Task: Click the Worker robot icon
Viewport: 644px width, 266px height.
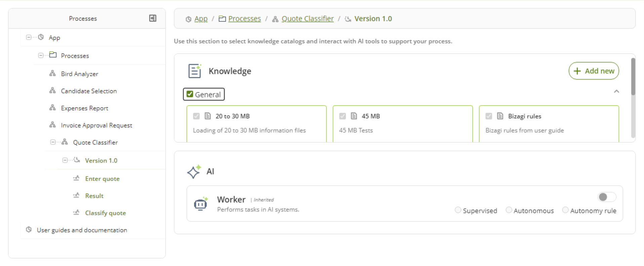Action: pos(201,204)
